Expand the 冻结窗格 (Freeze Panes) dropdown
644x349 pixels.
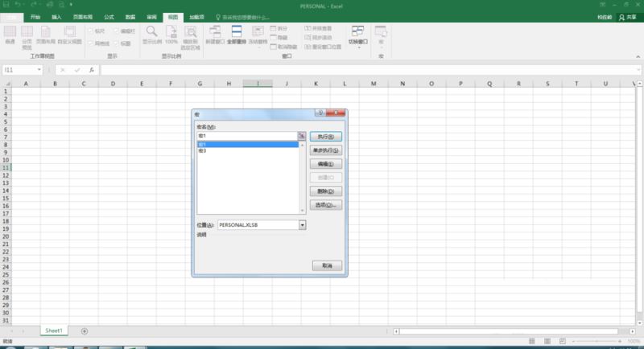coord(258,37)
